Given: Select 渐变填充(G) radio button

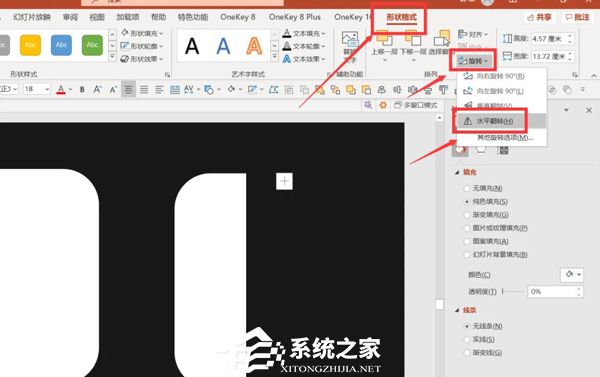Looking at the screenshot, I should tap(466, 215).
